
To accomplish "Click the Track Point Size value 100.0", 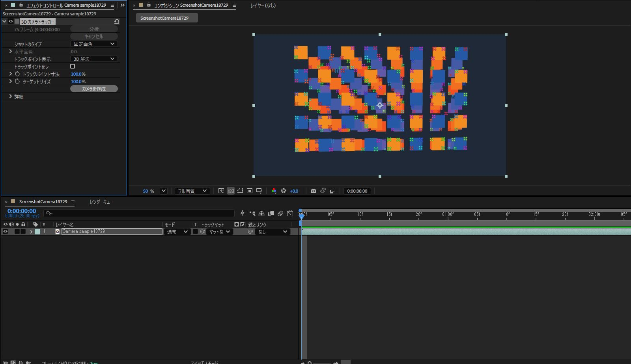I will pos(76,74).
